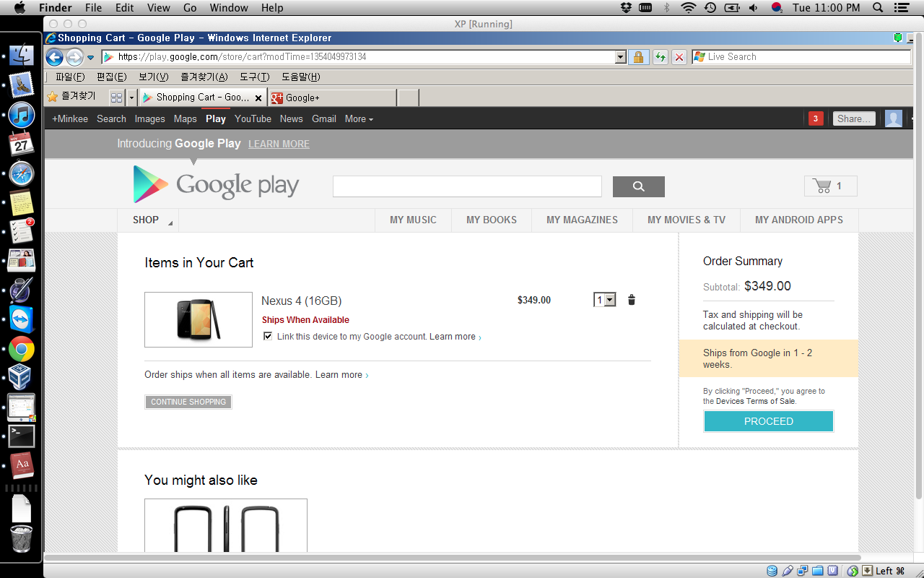Screen dimensions: 924x578
Task: Open a new blank tab
Action: point(409,98)
